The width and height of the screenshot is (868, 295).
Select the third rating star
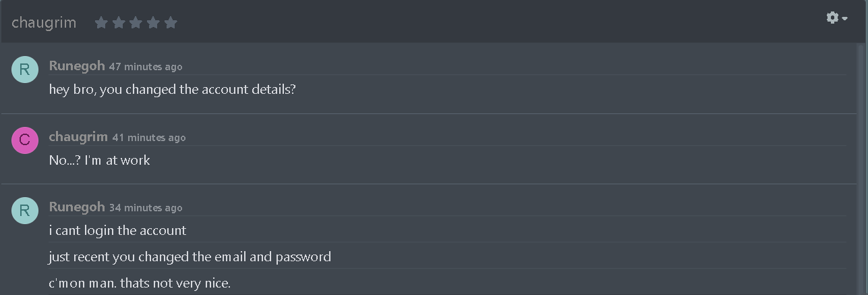pos(136,23)
